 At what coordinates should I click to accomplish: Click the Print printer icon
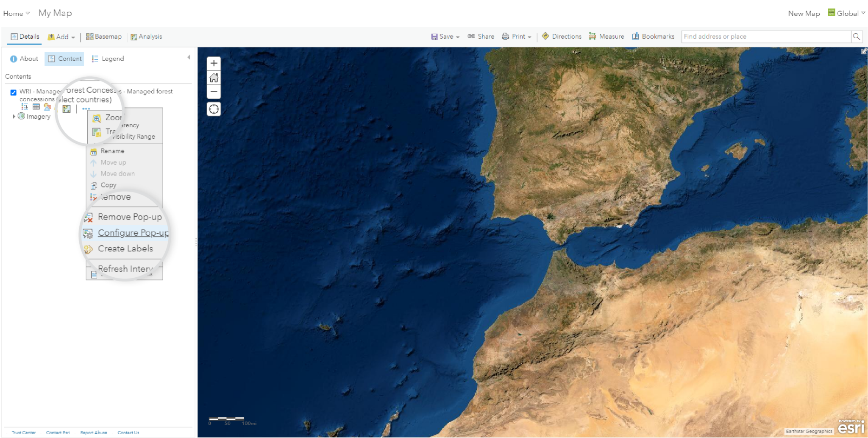click(505, 36)
